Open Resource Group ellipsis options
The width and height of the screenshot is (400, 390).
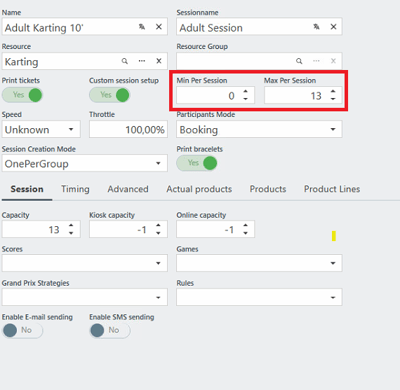pos(316,61)
